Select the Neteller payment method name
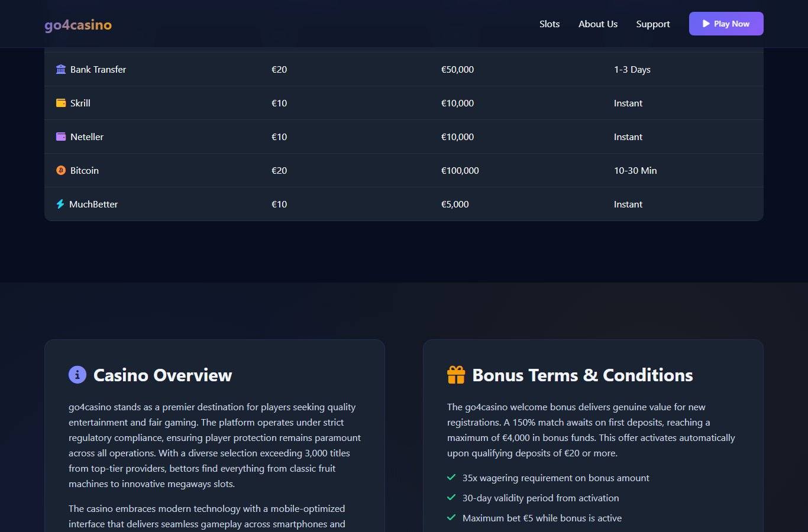The image size is (808, 532). tap(87, 137)
